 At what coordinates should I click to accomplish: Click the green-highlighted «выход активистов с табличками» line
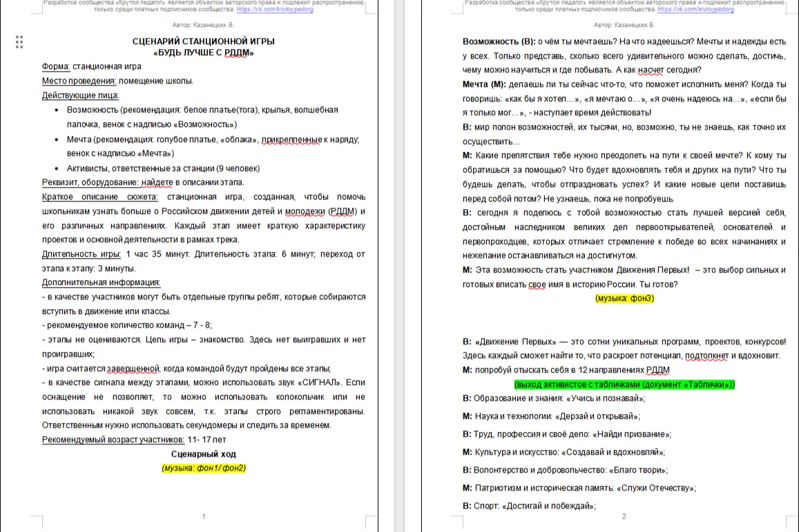pos(624,385)
